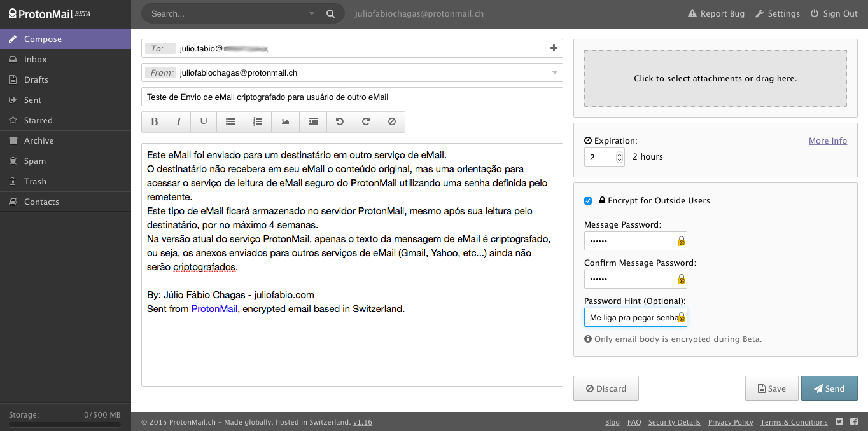Click the Password Hint input field
The width and height of the screenshot is (868, 431).
click(631, 317)
